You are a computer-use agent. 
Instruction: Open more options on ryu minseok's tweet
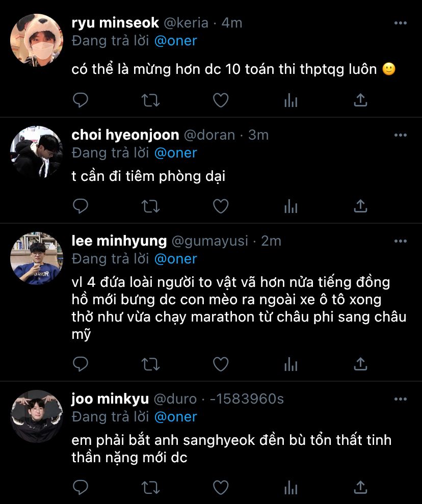(x=401, y=23)
